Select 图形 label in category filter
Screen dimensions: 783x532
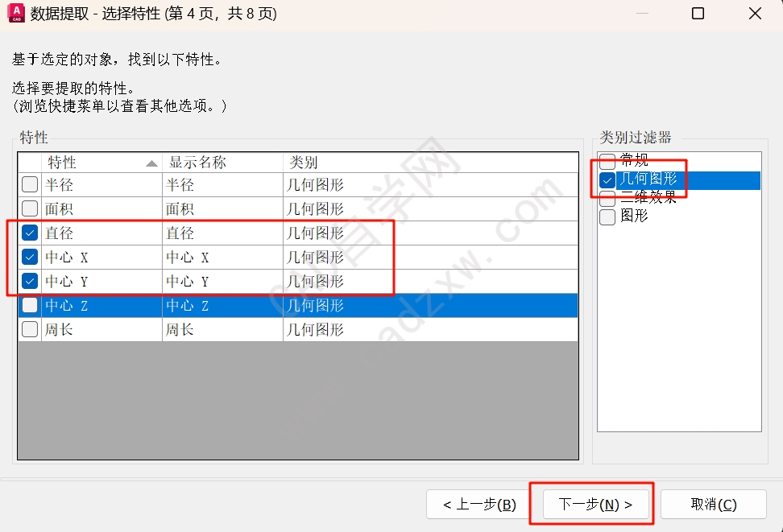pos(634,216)
